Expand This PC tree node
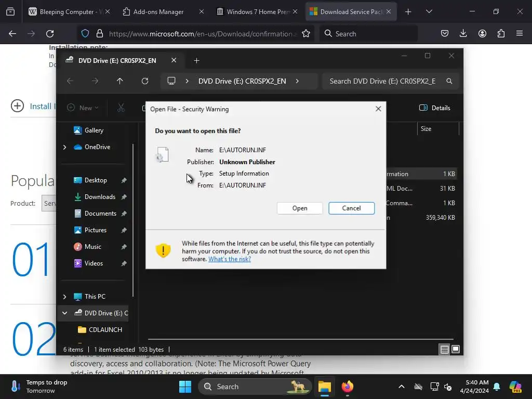Image resolution: width=532 pixels, height=399 pixels. coord(64,297)
